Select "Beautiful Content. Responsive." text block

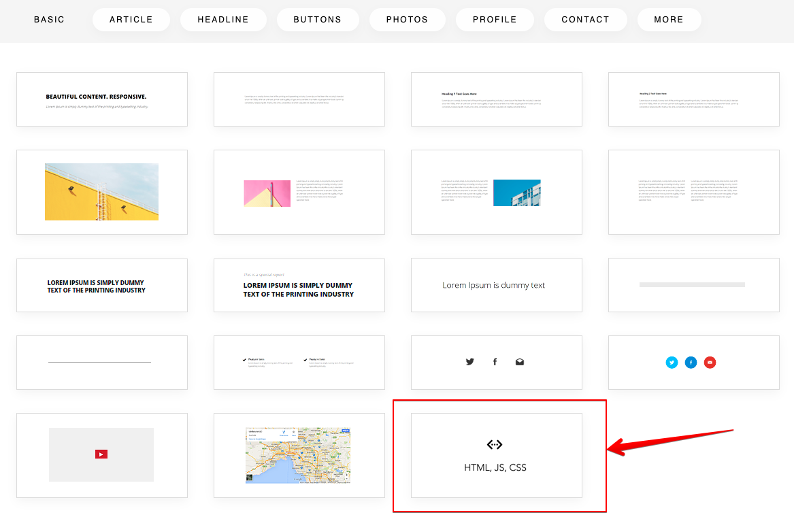101,99
